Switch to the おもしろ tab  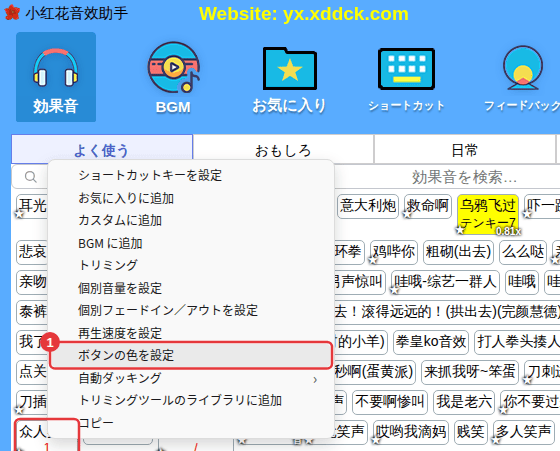283,150
